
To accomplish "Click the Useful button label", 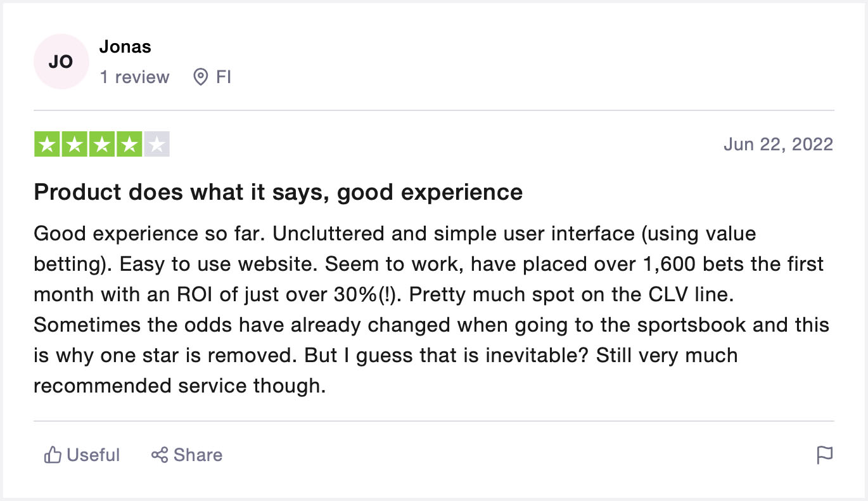I will point(93,455).
